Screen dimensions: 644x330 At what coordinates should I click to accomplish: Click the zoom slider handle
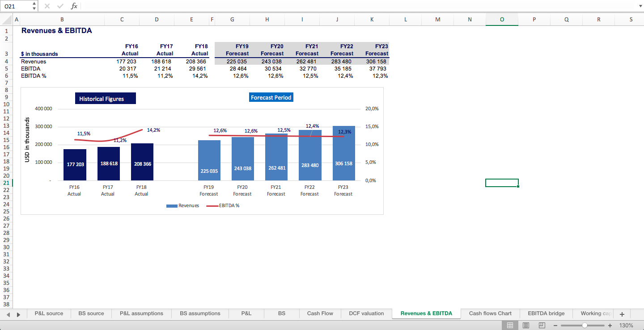[584, 325]
